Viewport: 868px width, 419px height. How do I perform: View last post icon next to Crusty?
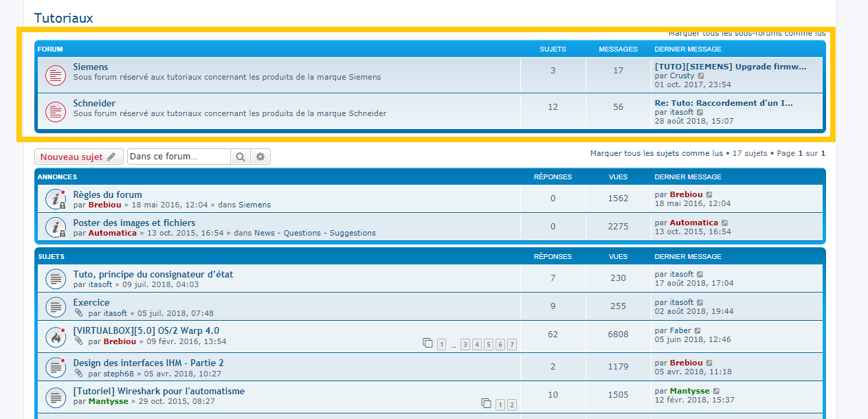(x=701, y=76)
